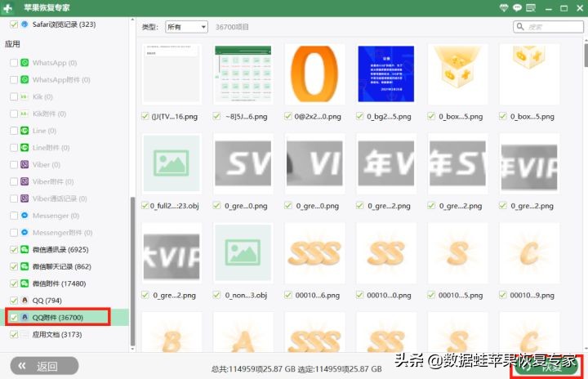Image resolution: width=588 pixels, height=379 pixels.
Task: Select the Safari浏览记录 (323) category
Action: click(64, 25)
